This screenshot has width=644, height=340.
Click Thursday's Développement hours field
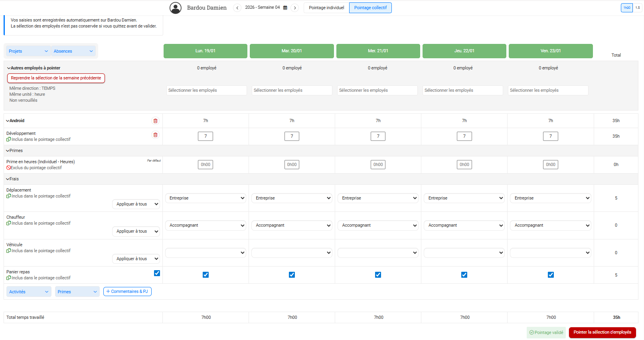click(x=464, y=136)
